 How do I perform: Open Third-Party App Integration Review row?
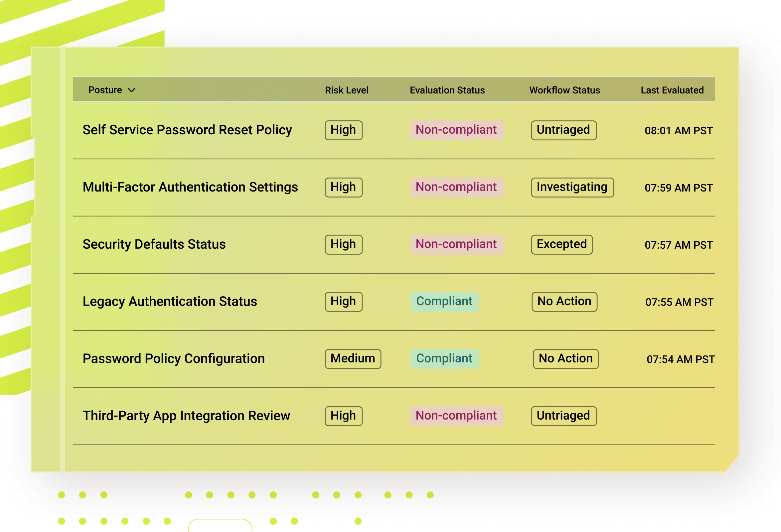(x=394, y=416)
